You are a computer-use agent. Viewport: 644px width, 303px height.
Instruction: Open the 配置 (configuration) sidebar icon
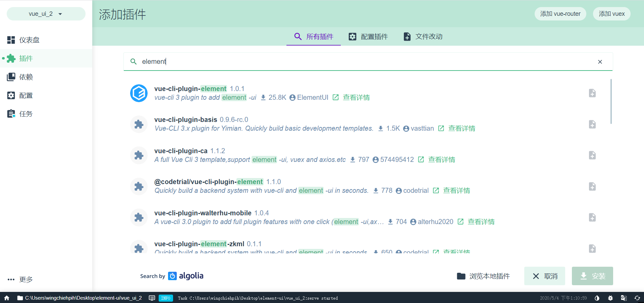tap(11, 95)
